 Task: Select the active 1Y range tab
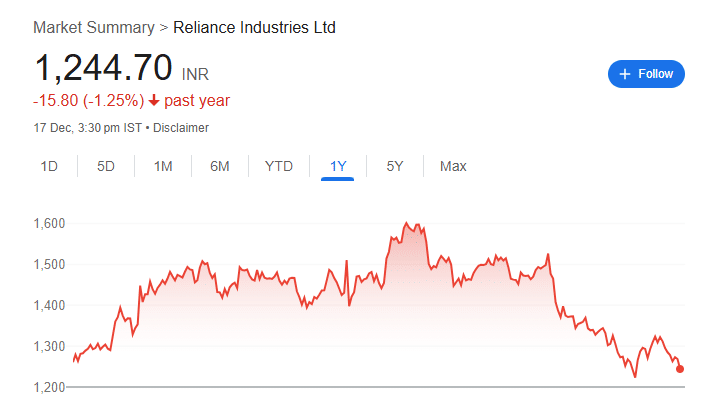[x=338, y=167]
